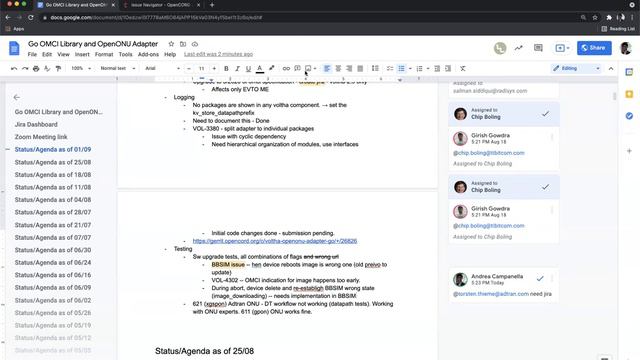640x360 pixels.
Task: Click the font size field
Action: pyautogui.click(x=201, y=69)
